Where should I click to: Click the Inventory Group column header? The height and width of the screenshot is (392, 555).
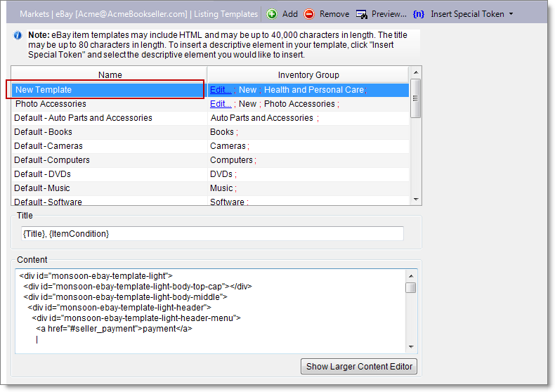click(308, 74)
